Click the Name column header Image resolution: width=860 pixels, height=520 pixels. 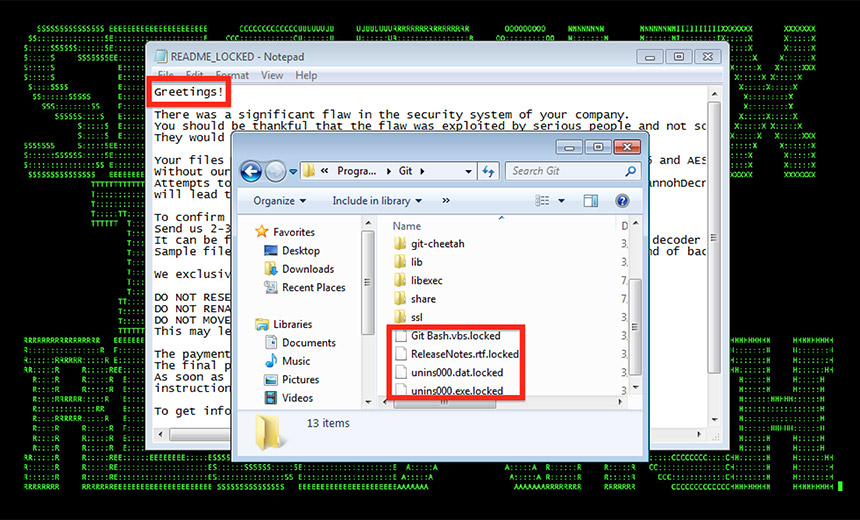(x=407, y=226)
